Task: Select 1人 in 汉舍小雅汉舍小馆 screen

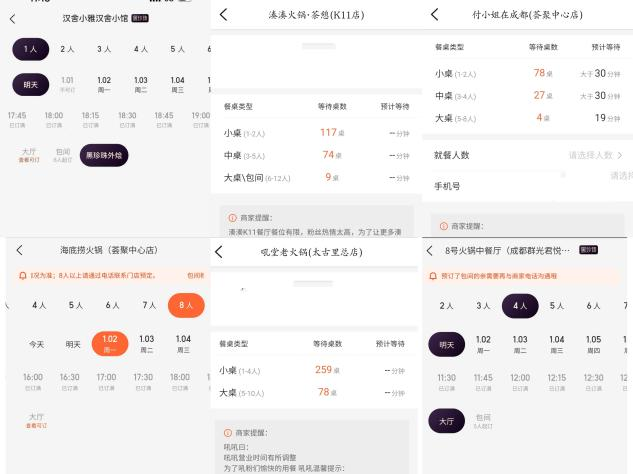Action: tap(31, 49)
